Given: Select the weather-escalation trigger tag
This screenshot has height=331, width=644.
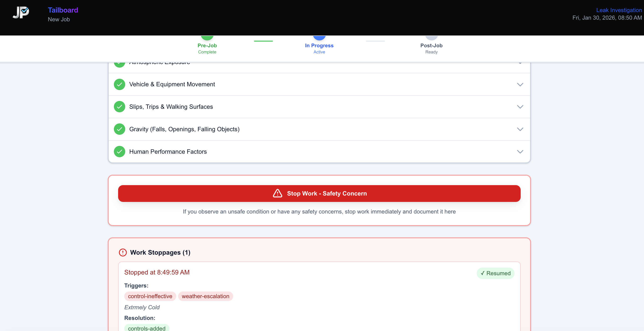Looking at the screenshot, I should coord(206,296).
